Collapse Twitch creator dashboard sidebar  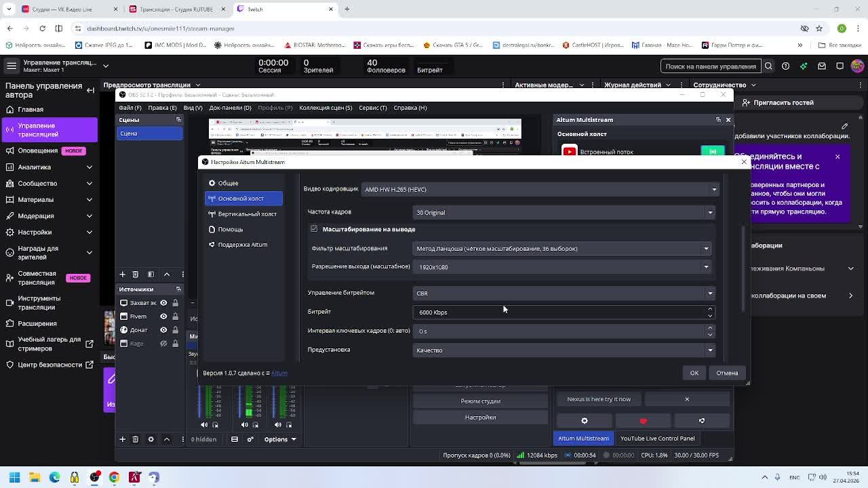tap(90, 90)
